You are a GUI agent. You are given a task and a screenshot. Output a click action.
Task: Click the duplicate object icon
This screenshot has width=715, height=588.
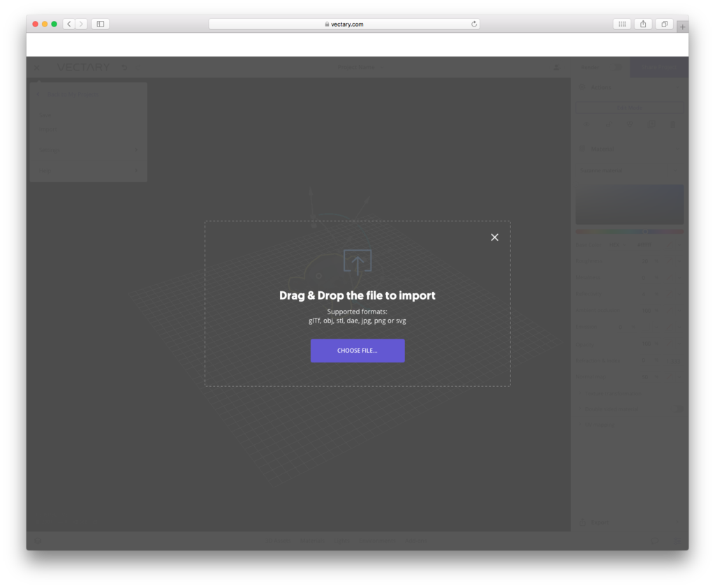[651, 124]
